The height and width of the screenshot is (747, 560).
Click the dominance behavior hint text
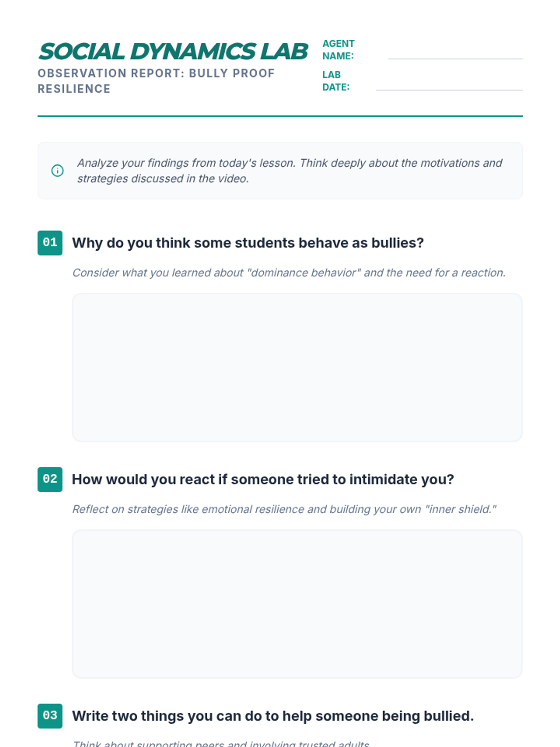coord(289,273)
